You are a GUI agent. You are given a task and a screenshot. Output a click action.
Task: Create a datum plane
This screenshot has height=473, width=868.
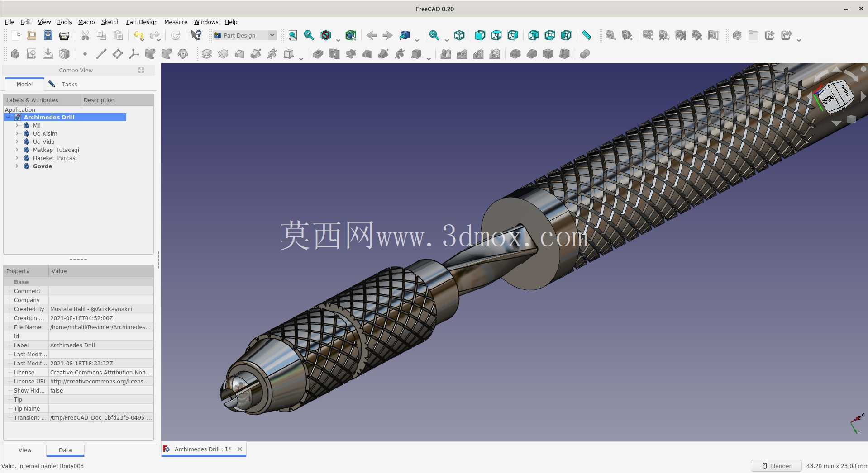[x=118, y=54]
